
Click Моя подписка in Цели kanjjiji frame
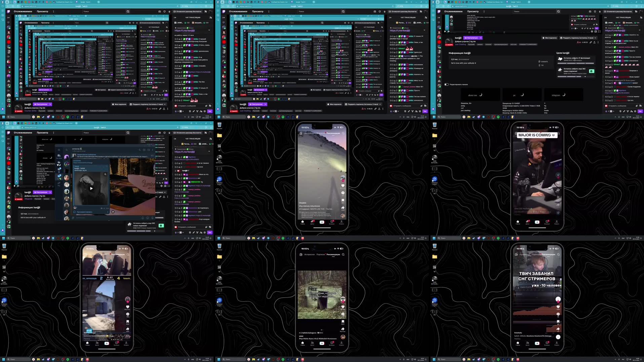549,38
